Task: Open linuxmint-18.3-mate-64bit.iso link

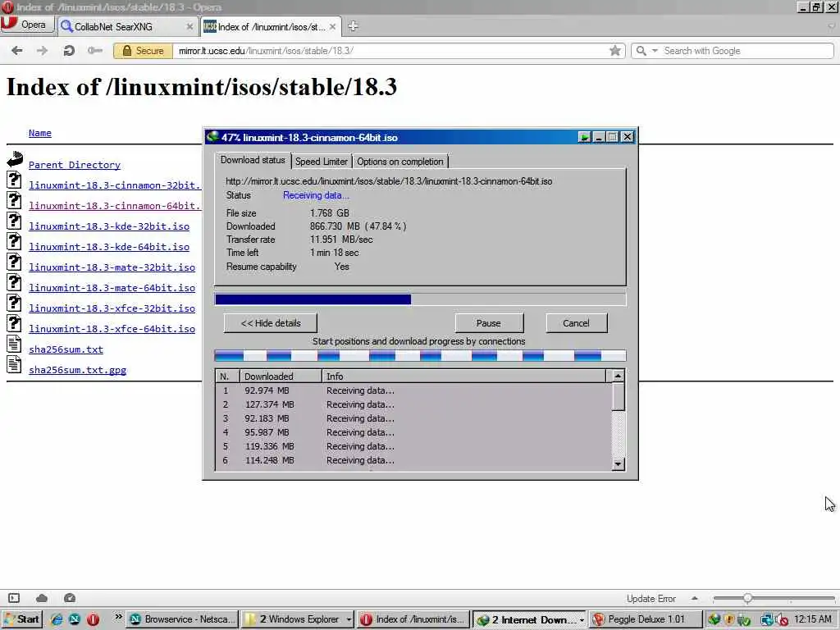Action: click(112, 288)
